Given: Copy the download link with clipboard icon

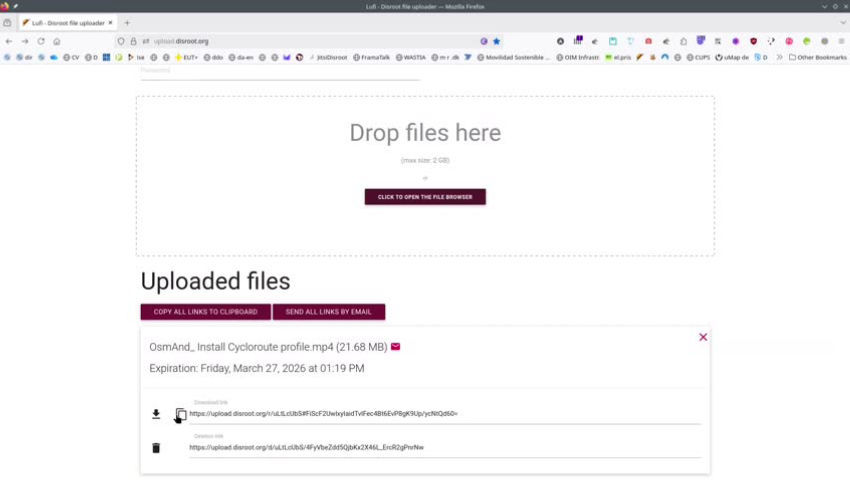Looking at the screenshot, I should coord(181,414).
